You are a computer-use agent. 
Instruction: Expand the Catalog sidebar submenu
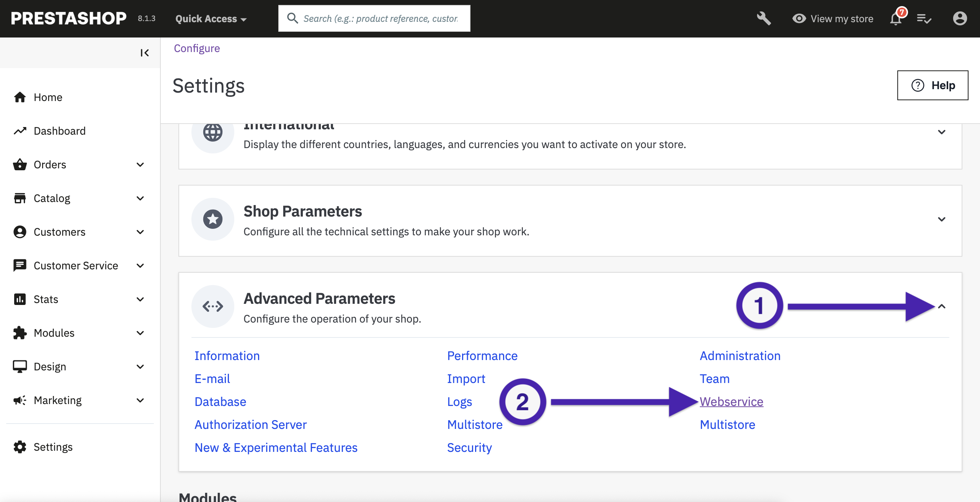140,198
